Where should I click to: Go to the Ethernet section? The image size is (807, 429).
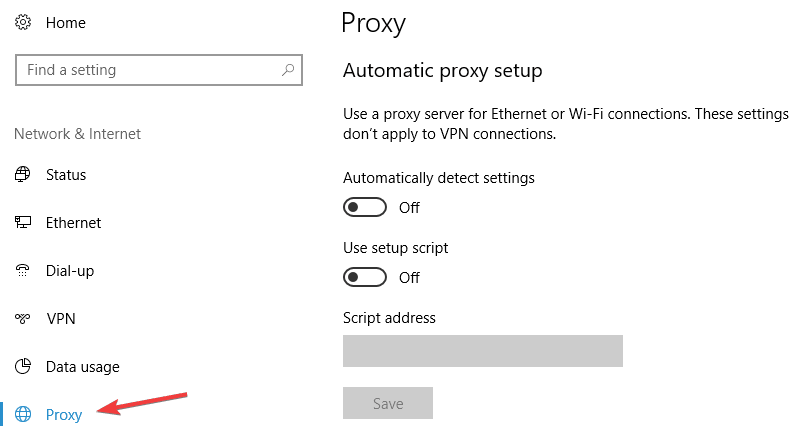(x=74, y=223)
